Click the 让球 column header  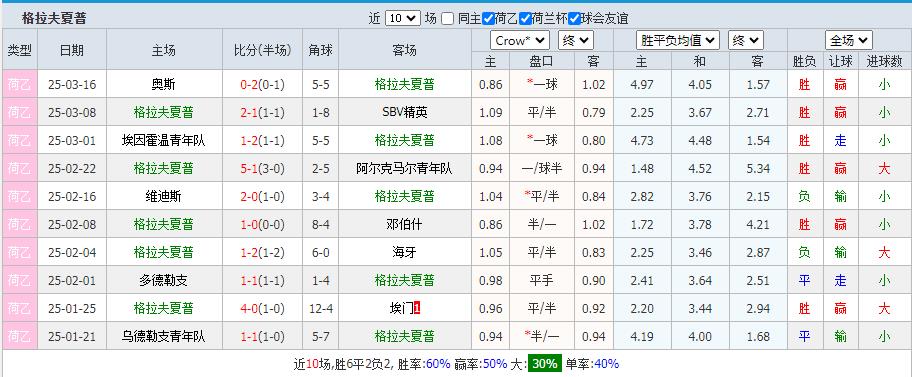tap(840, 61)
